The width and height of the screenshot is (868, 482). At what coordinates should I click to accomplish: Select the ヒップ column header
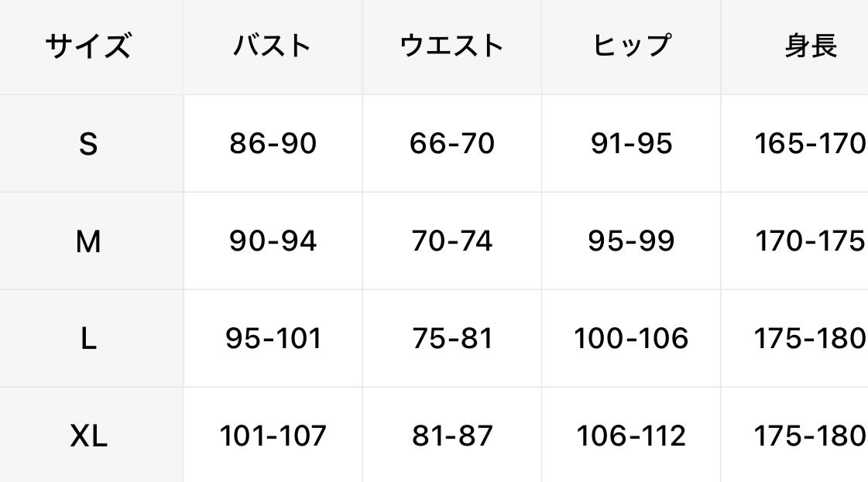click(631, 46)
